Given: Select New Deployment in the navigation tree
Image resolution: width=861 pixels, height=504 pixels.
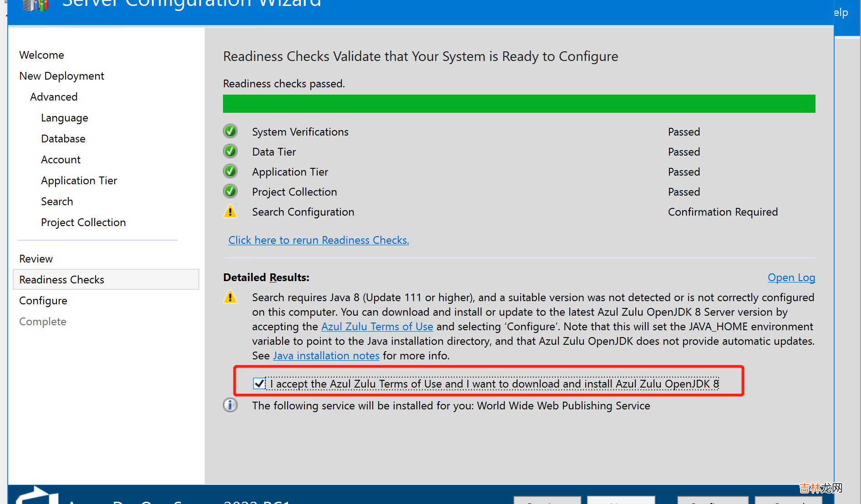Looking at the screenshot, I should [61, 76].
